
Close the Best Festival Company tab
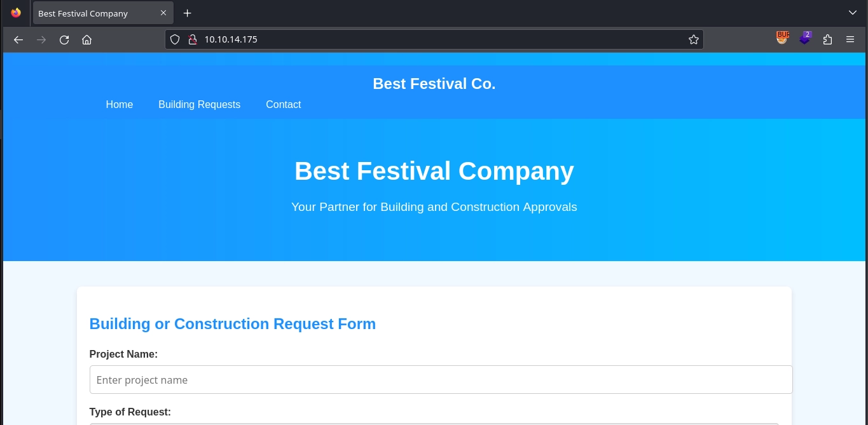(x=163, y=13)
